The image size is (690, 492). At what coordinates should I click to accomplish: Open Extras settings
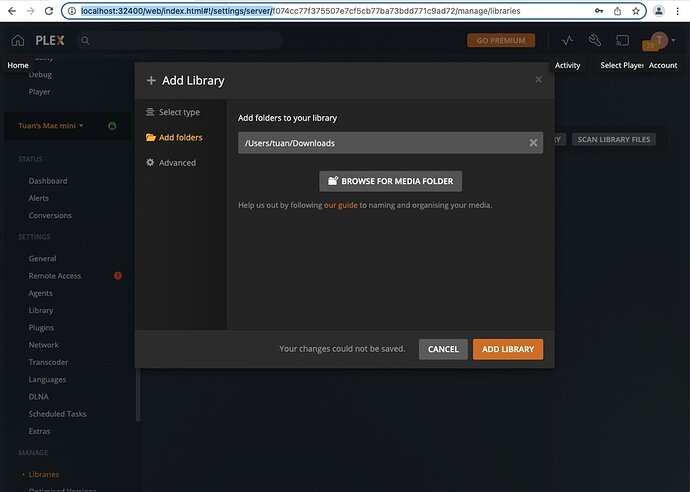tap(39, 431)
